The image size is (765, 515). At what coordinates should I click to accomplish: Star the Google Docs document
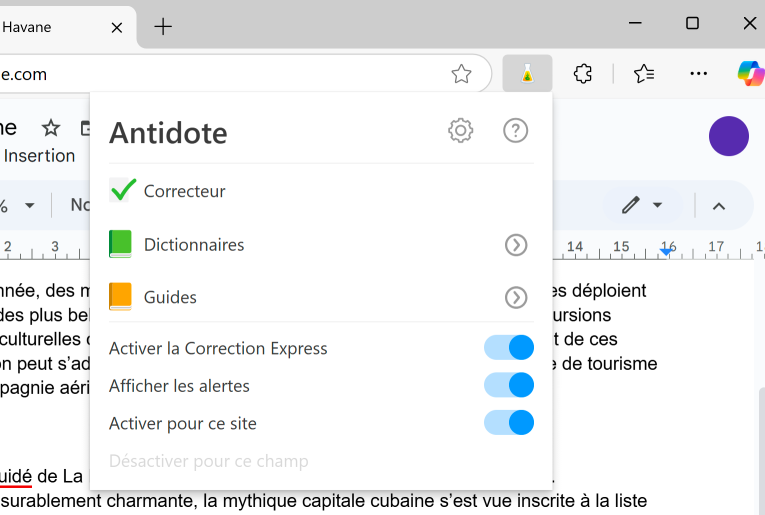click(51, 128)
